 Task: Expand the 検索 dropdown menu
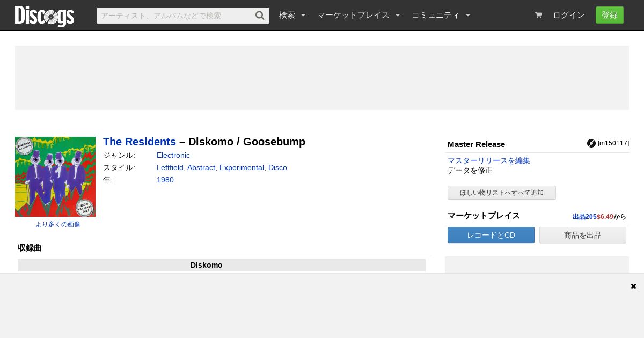pyautogui.click(x=292, y=15)
